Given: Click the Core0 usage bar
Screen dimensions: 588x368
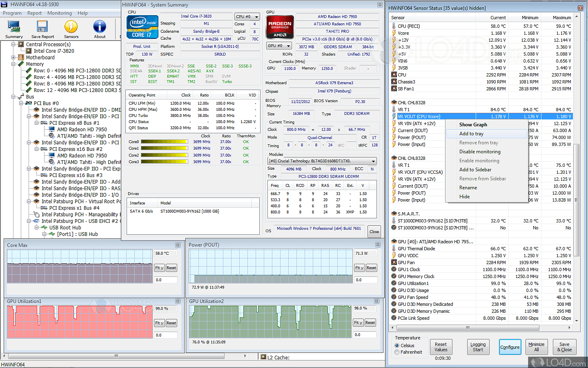Looking at the screenshot, I should click(165, 142).
